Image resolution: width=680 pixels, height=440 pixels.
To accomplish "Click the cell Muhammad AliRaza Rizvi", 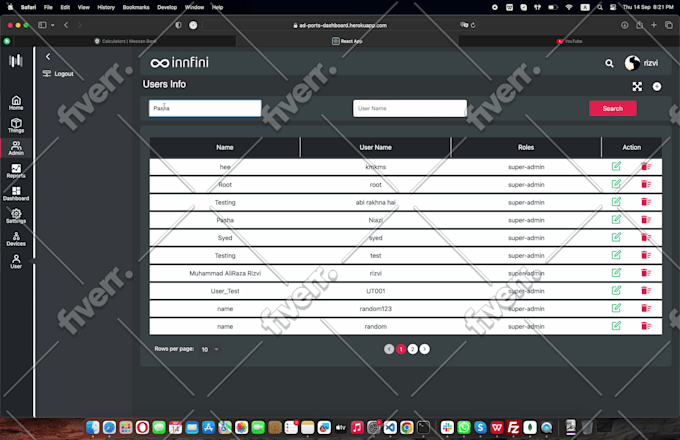I will (225, 273).
